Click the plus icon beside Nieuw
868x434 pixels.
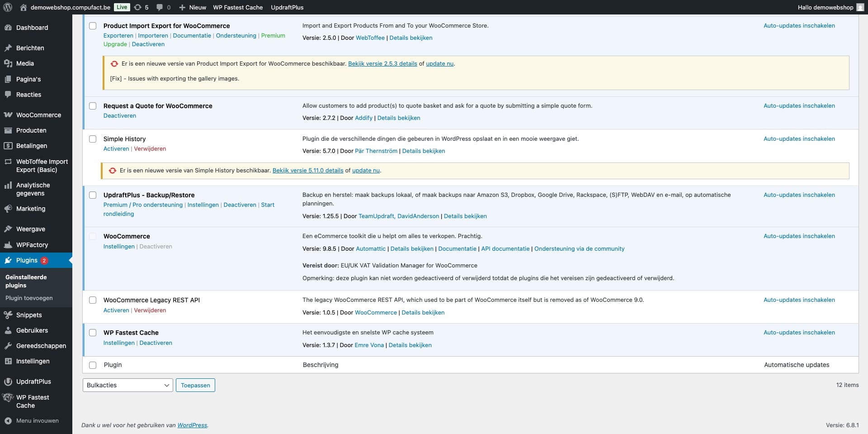point(182,7)
